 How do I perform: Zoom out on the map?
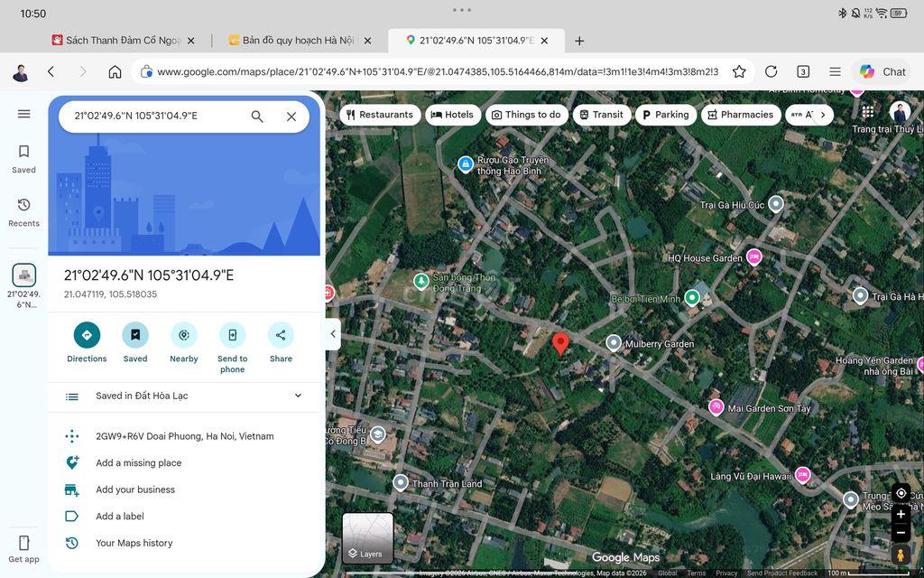coord(901,533)
